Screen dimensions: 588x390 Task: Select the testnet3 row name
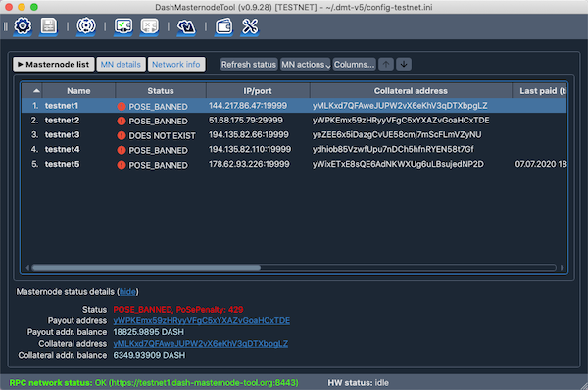pyautogui.click(x=63, y=134)
